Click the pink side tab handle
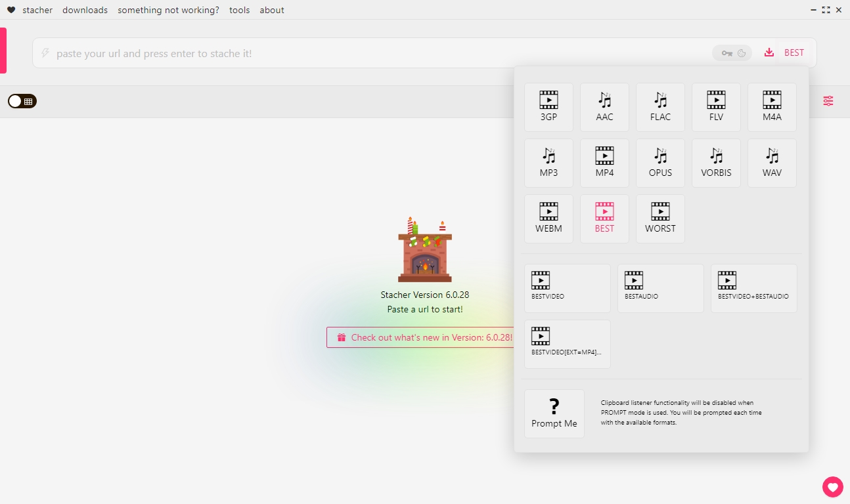This screenshot has height=504, width=850. (3, 51)
